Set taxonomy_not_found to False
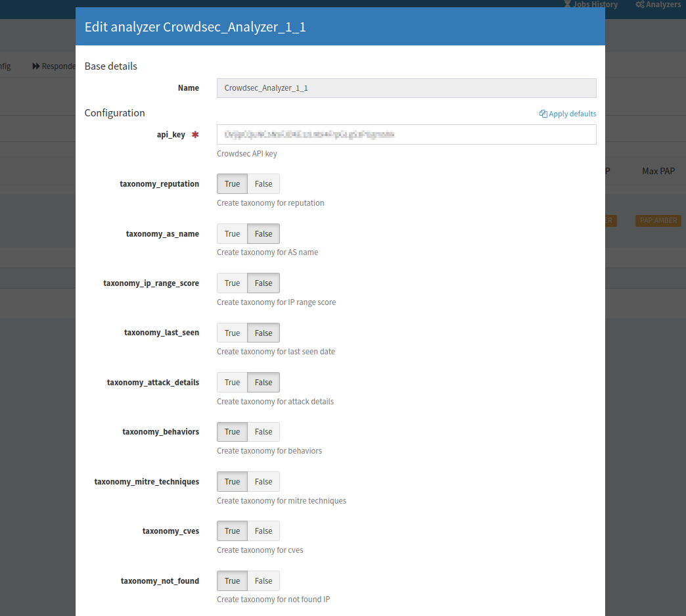686x616 pixels. pos(263,581)
